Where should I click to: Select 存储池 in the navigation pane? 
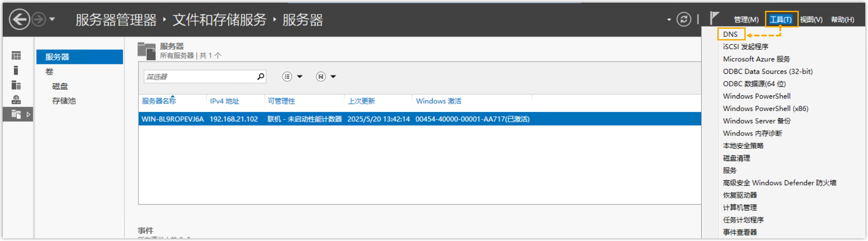point(64,101)
